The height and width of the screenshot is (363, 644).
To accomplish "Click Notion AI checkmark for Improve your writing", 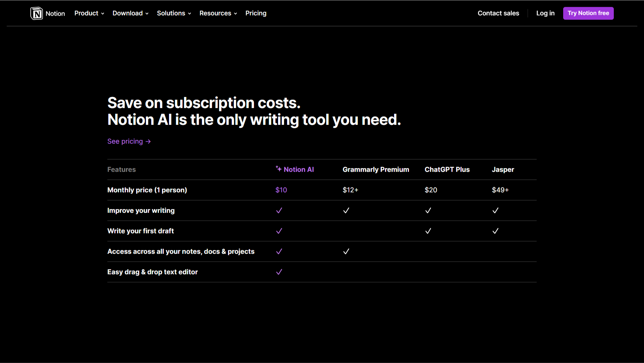I will [x=279, y=211].
